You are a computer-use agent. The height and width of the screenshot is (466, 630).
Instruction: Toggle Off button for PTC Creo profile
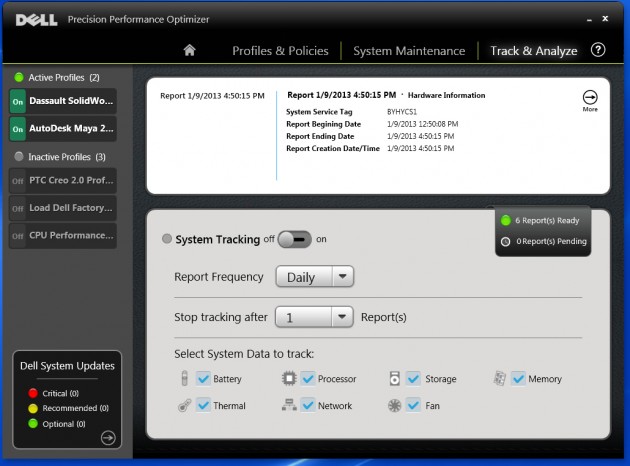[x=18, y=181]
